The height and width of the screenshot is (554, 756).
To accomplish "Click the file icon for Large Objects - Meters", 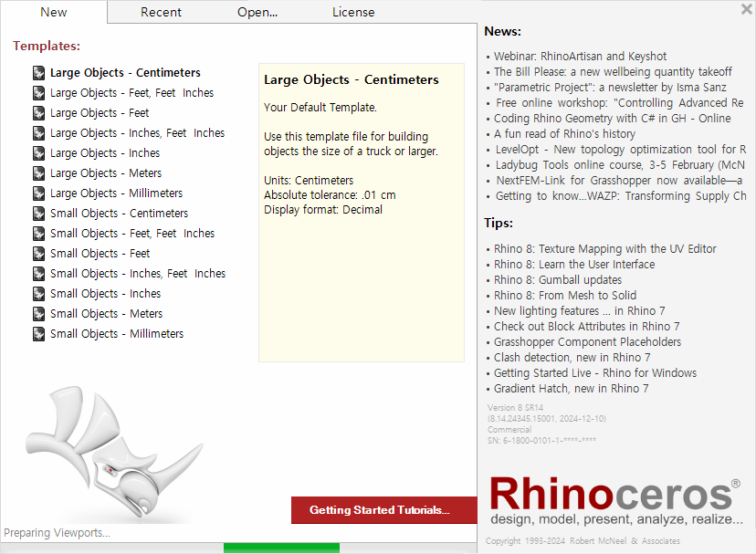I will coord(38,173).
